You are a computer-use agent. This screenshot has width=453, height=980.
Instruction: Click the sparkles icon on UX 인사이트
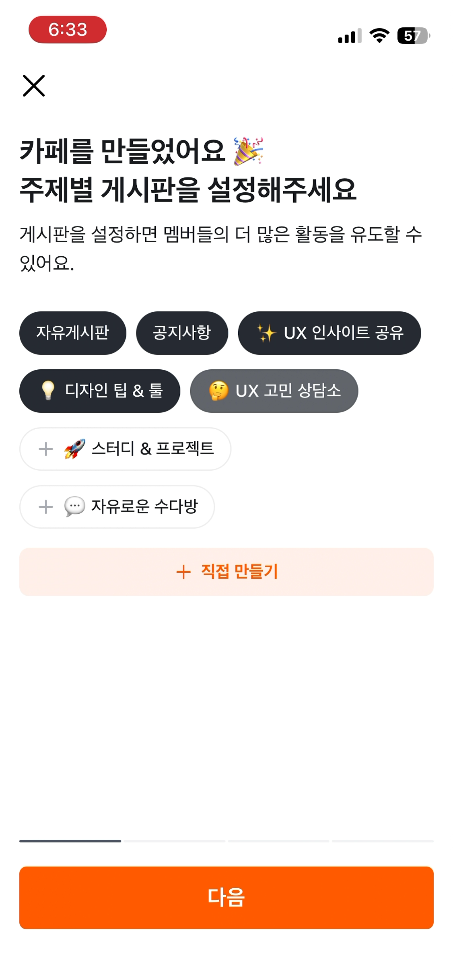pyautogui.click(x=266, y=333)
